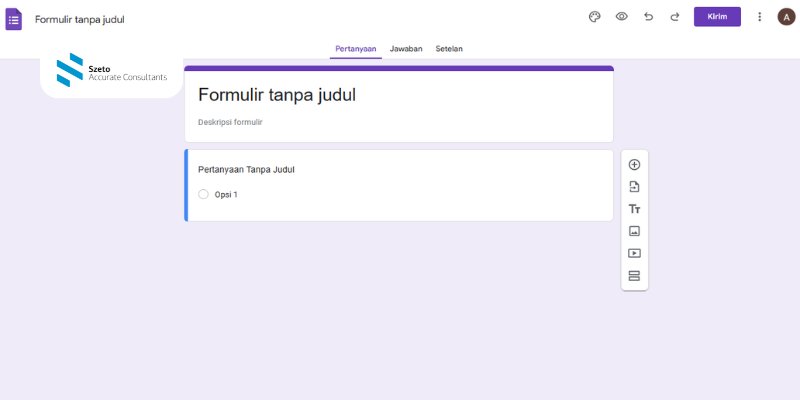The height and width of the screenshot is (400, 800).
Task: Insert a video from the sidebar
Action: (x=634, y=253)
